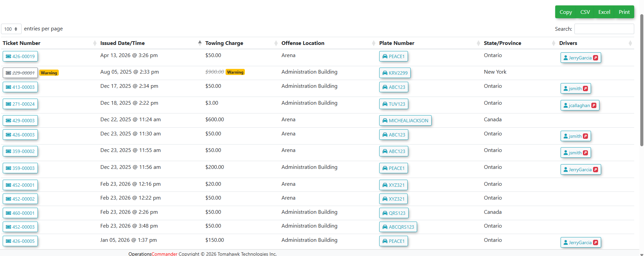Open driver jcallaghan profile
This screenshot has width=644, height=256.
click(579, 105)
